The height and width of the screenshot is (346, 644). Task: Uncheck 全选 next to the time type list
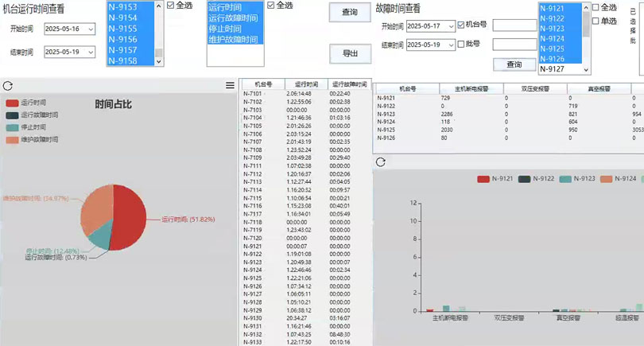click(x=271, y=6)
